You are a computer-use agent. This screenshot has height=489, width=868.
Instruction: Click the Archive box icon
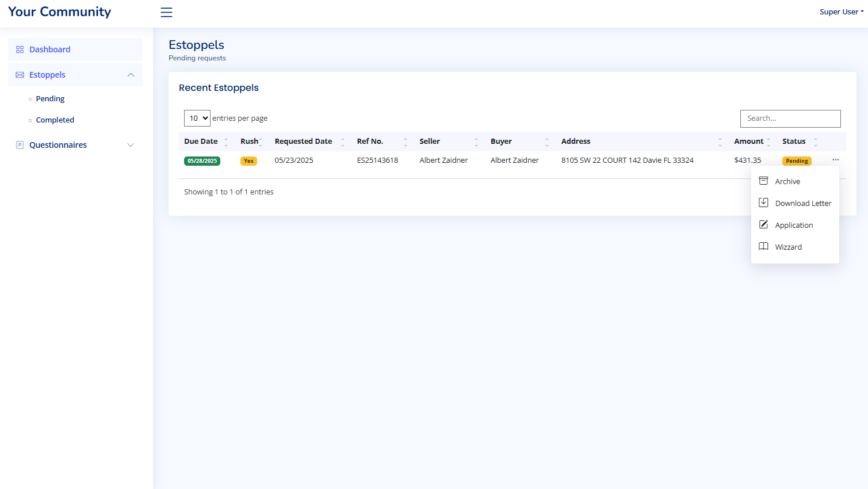tap(763, 181)
